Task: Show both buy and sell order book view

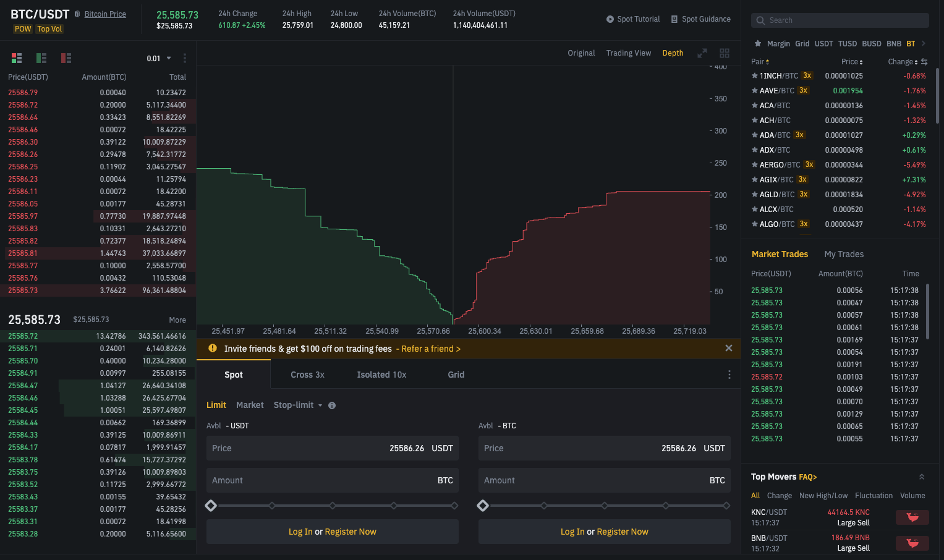Action: pyautogui.click(x=17, y=58)
